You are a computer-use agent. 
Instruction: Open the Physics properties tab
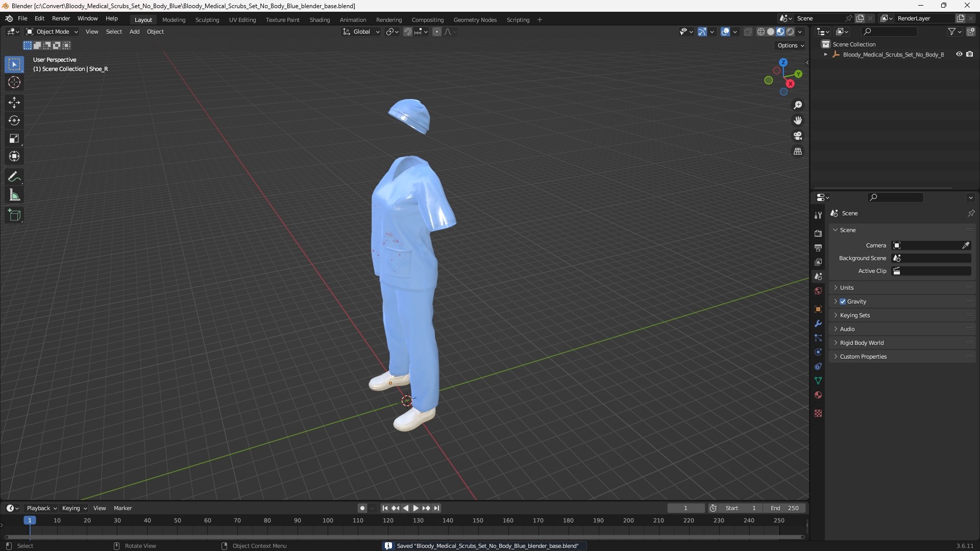click(818, 352)
